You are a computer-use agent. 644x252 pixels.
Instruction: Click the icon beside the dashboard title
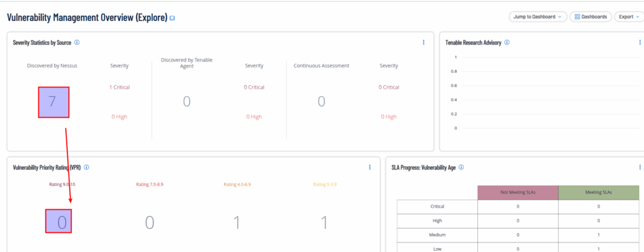(172, 18)
